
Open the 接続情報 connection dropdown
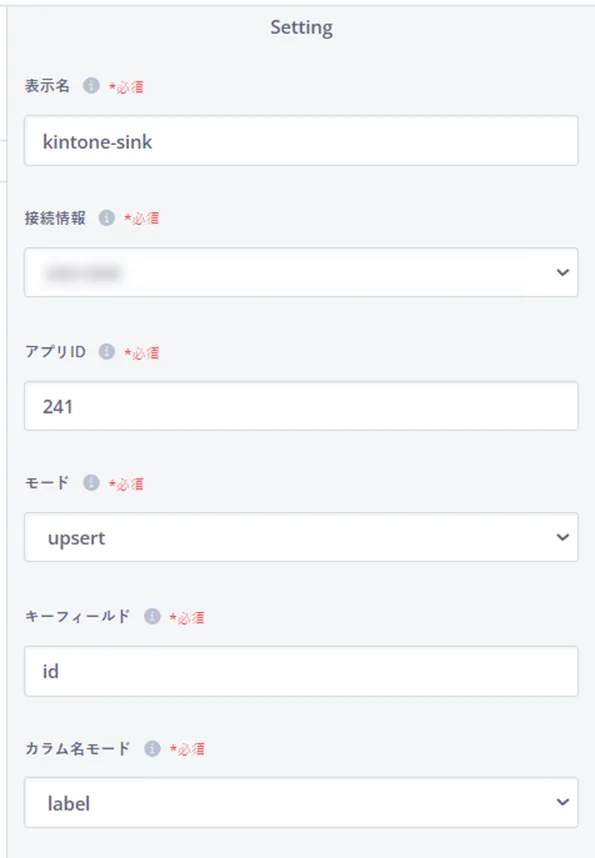[301, 273]
